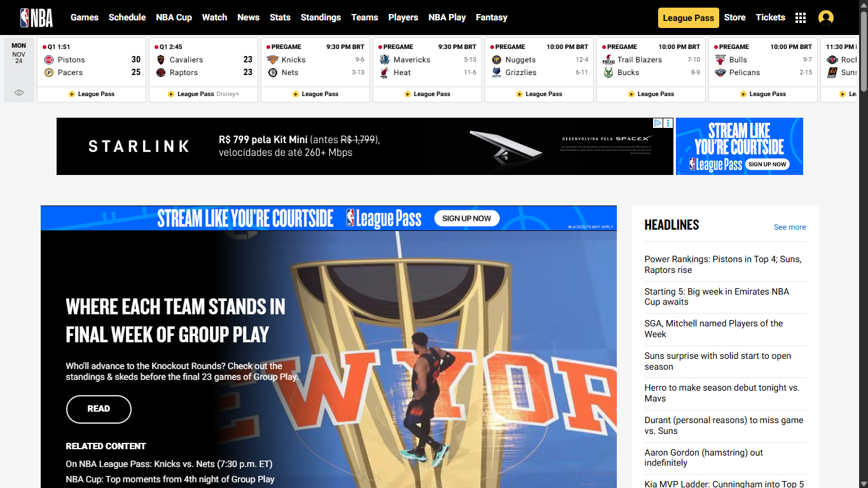Open the AdChoices icon on the Starlink ad
The width and height of the screenshot is (868, 488).
659,123
